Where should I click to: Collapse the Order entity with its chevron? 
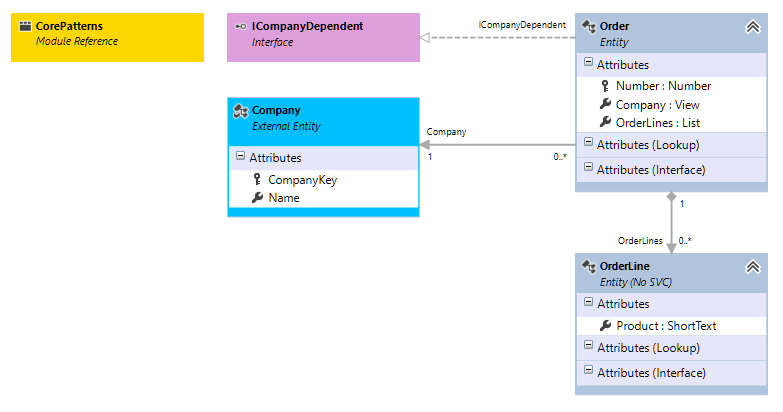pos(753,27)
